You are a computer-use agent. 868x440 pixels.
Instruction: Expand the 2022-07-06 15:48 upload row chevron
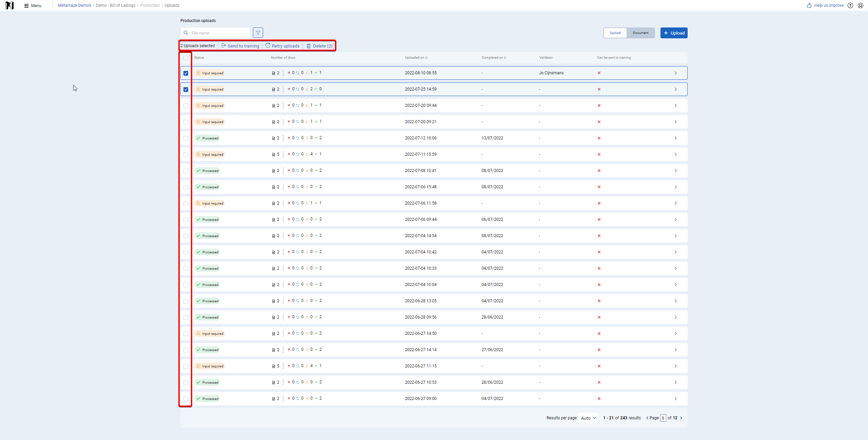[x=675, y=187]
